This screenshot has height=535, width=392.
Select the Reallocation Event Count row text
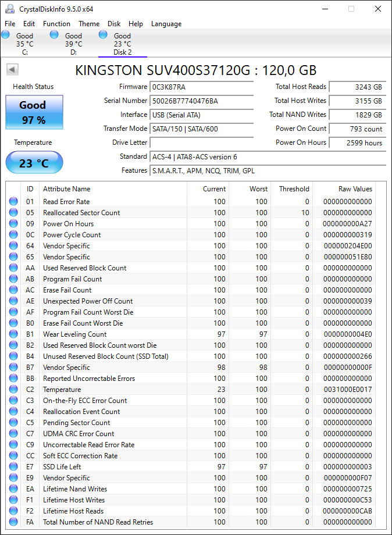[81, 412]
